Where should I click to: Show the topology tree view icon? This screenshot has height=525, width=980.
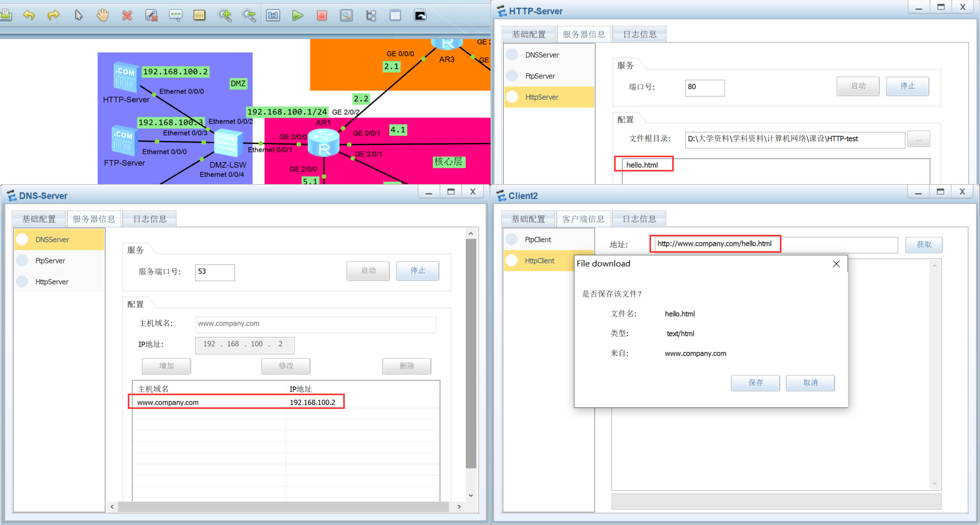[x=371, y=15]
